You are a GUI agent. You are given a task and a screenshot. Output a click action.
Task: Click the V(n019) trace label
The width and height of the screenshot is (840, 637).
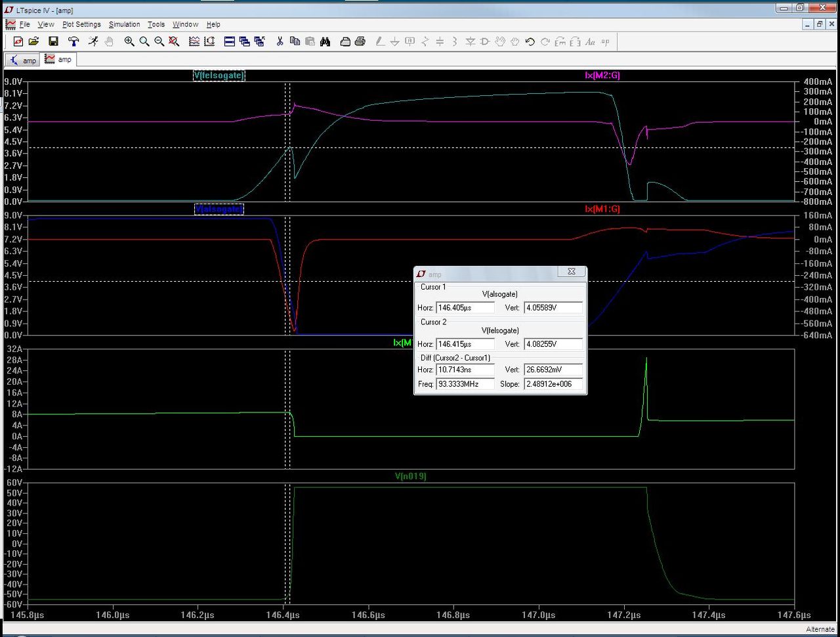(410, 476)
